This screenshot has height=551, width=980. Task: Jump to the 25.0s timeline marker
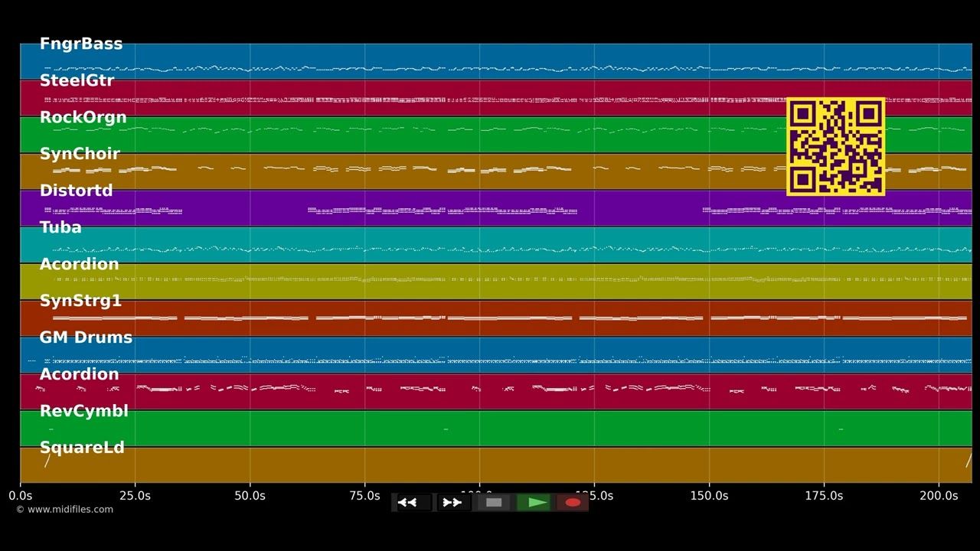click(135, 496)
